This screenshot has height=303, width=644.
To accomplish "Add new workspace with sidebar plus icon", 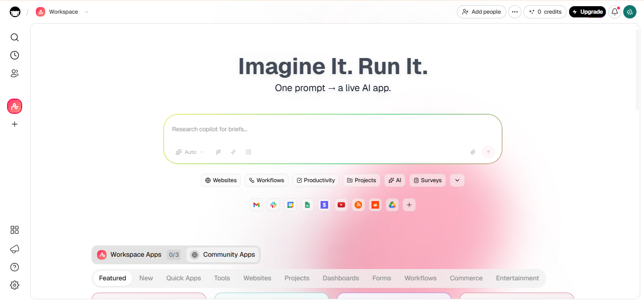I will pos(15,124).
